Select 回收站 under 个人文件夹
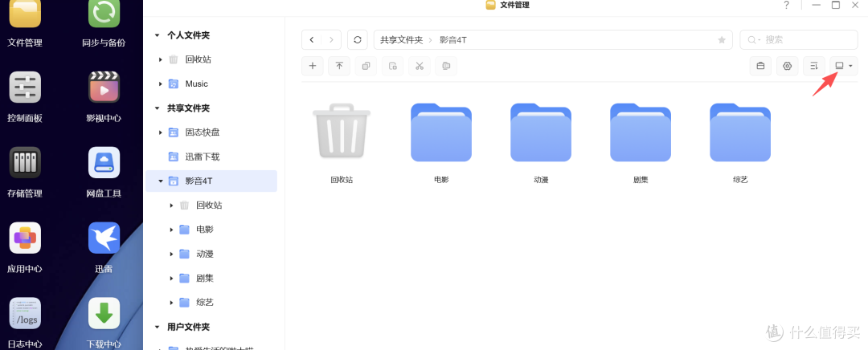Image resolution: width=868 pixels, height=350 pixels. (199, 59)
